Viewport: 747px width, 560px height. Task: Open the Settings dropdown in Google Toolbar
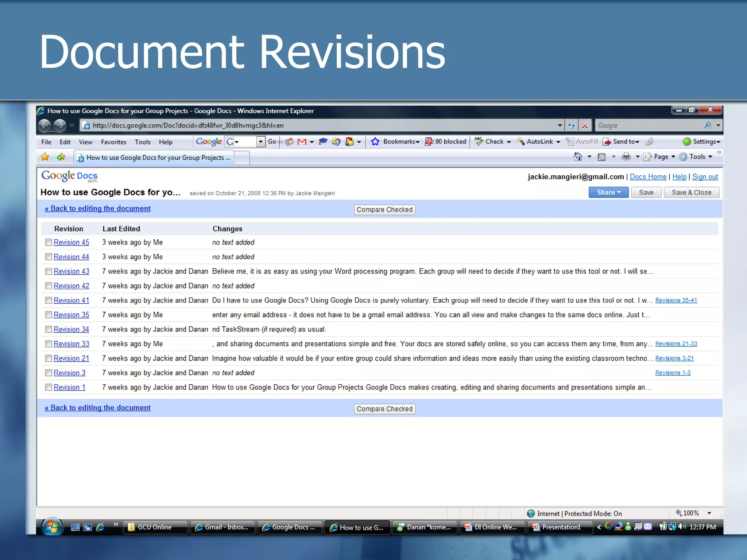click(x=707, y=142)
